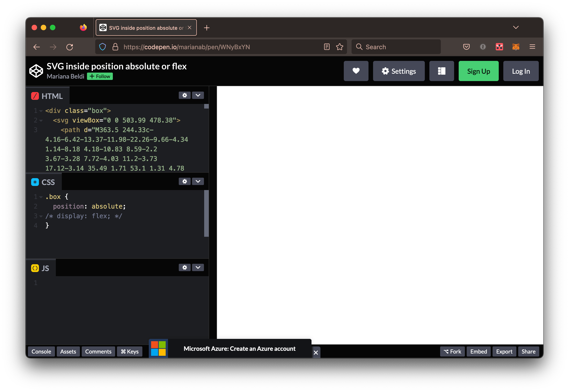This screenshot has width=569, height=392.
Task: Open the Comments panel
Action: tap(98, 351)
